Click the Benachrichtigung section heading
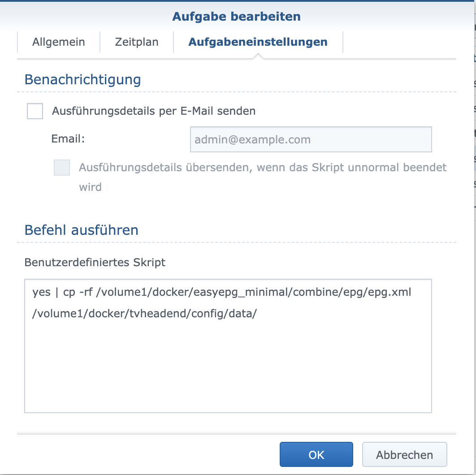476x475 pixels. click(82, 79)
